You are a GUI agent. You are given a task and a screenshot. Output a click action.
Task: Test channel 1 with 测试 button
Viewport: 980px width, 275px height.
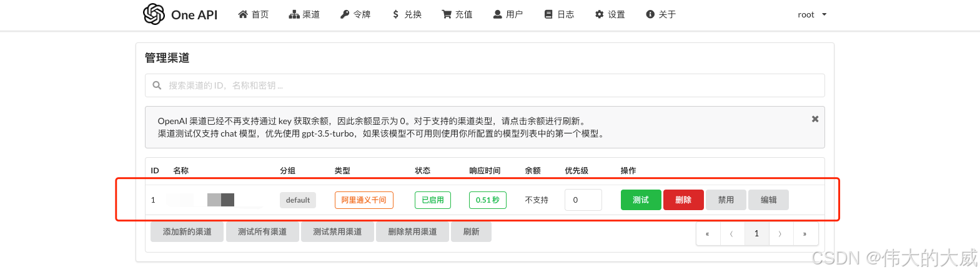[x=641, y=200]
